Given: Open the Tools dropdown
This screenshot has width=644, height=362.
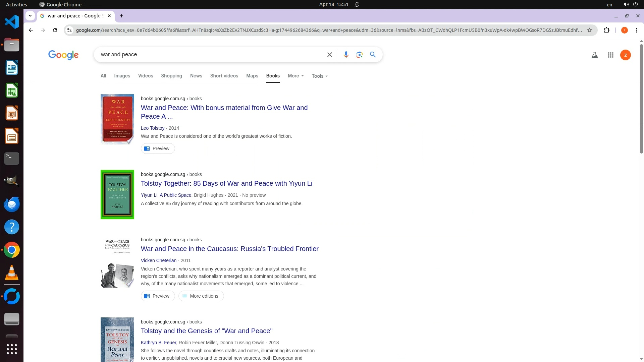Looking at the screenshot, I should coord(319,76).
